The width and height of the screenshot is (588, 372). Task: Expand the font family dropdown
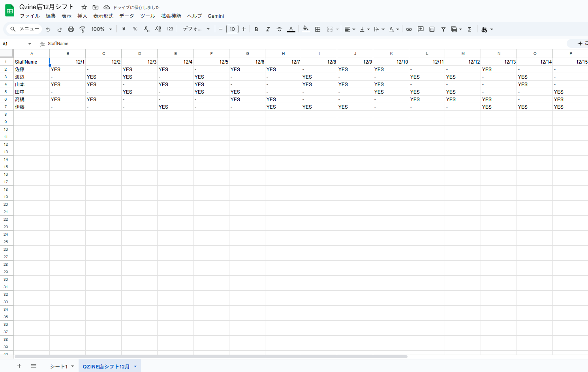point(196,29)
